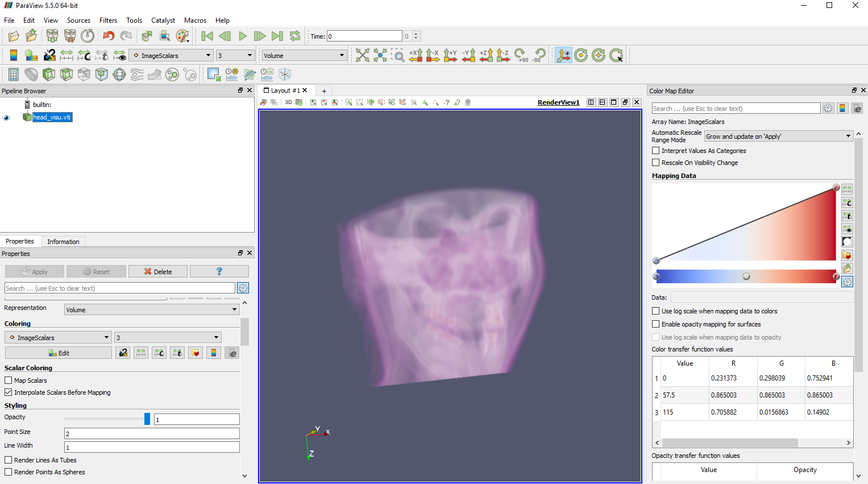Rescale color map to data range
This screenshot has width=868, height=484.
tap(847, 189)
